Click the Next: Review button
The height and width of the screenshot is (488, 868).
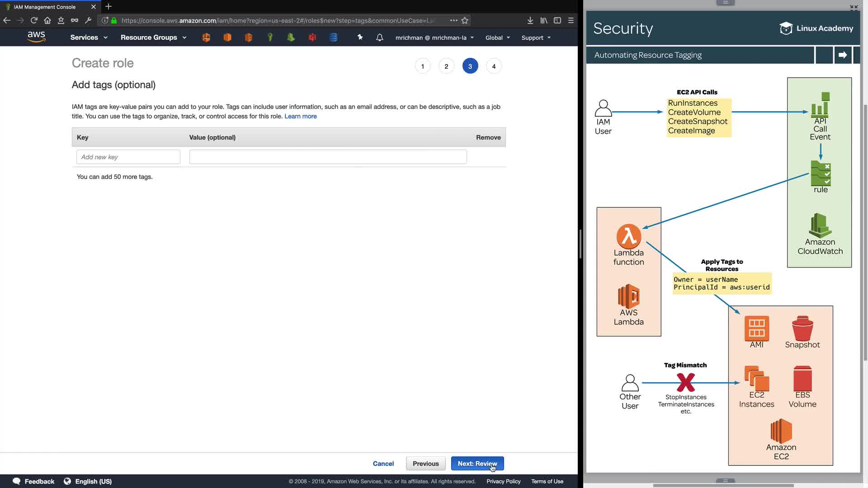pyautogui.click(x=477, y=464)
